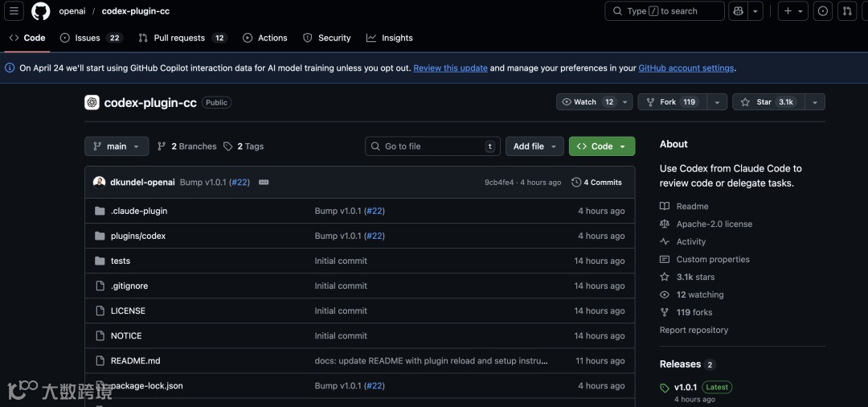Open the hamburger navigation menu
Image resolution: width=868 pixels, height=407 pixels.
pos(14,11)
